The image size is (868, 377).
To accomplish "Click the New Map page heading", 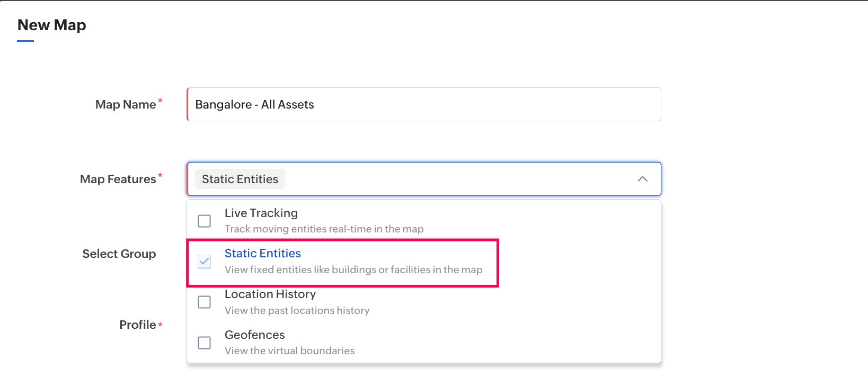I will 52,25.
